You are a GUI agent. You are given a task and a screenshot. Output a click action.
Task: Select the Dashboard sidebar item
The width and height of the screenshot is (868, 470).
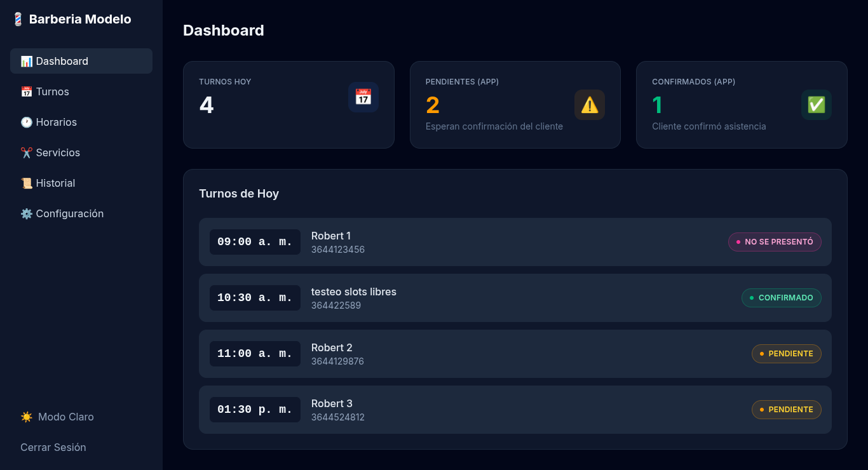point(62,61)
